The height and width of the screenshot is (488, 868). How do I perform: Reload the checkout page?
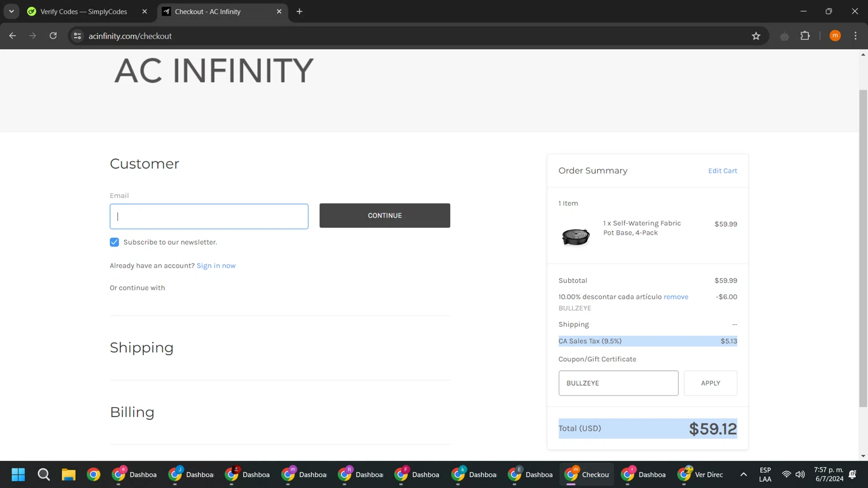[x=53, y=36]
